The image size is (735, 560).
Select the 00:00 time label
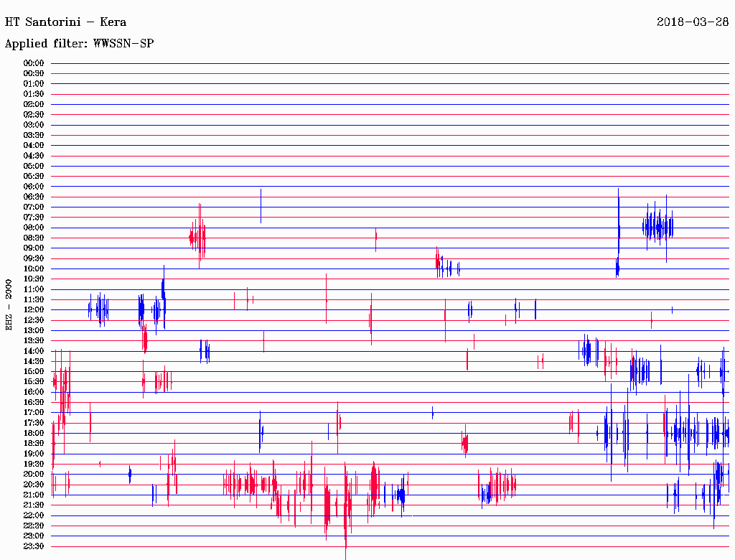click(34, 63)
